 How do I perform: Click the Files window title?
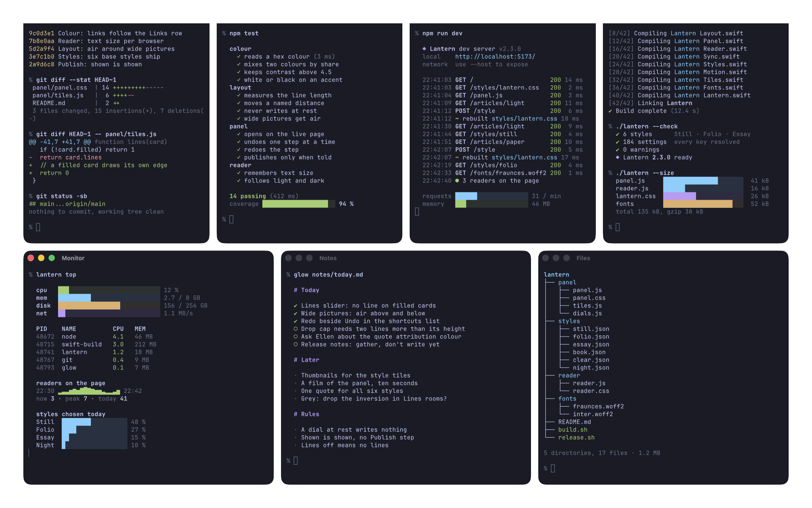pyautogui.click(x=583, y=258)
